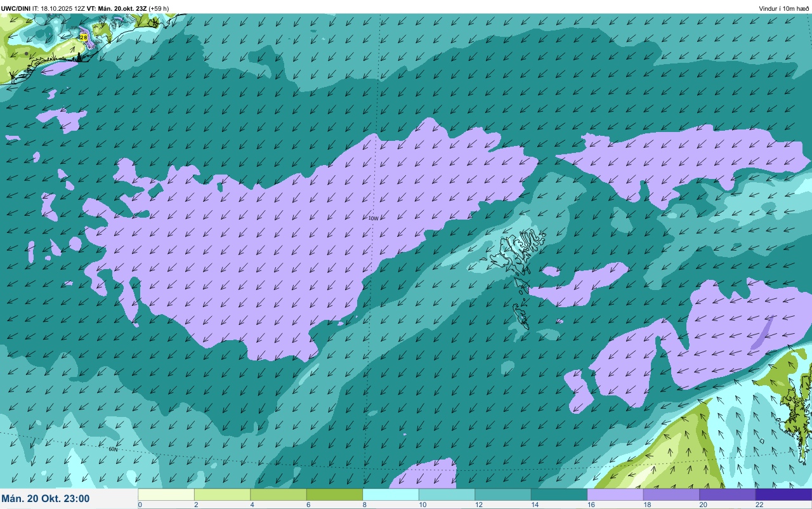Screen dimensions: 812x509
Task: Click the light green 2–4 legend swatch
Action: click(x=222, y=494)
